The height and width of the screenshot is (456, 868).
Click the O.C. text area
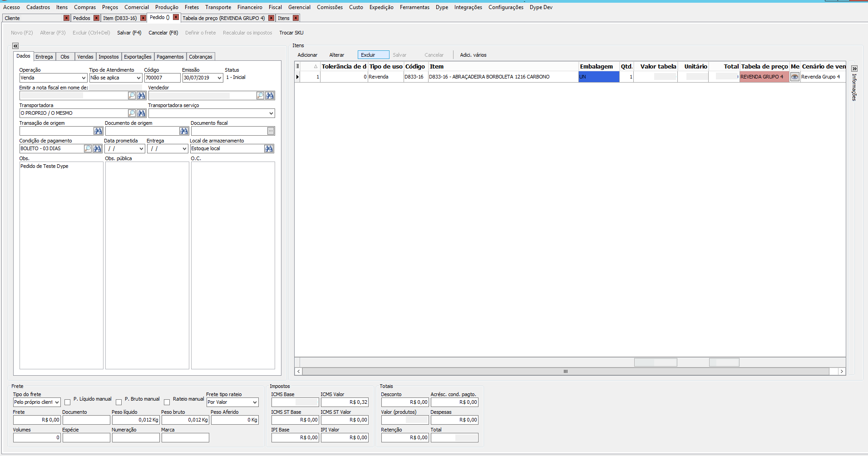pos(233,265)
